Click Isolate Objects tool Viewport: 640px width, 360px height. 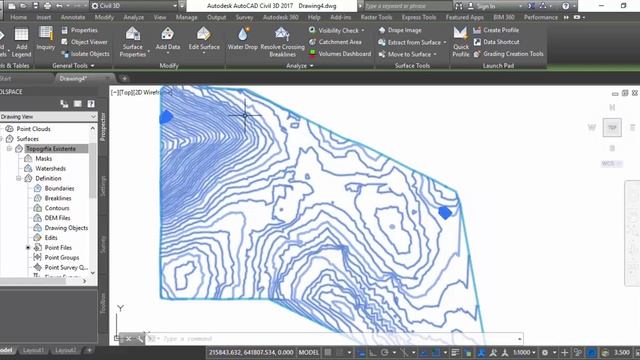[85, 53]
